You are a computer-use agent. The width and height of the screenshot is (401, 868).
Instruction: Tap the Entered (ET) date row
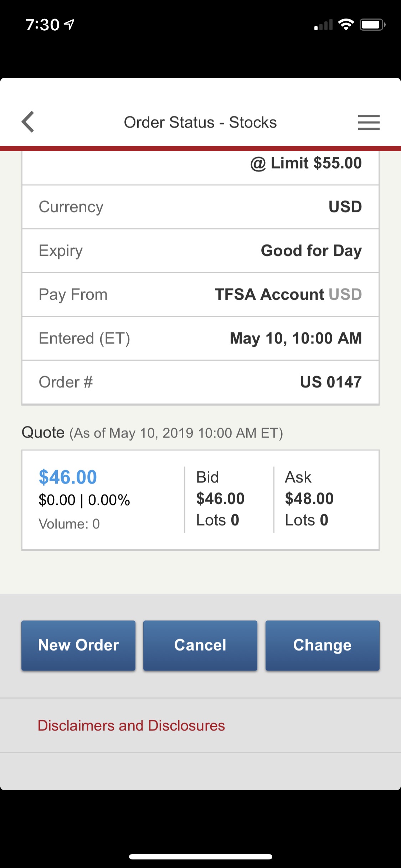coord(200,339)
